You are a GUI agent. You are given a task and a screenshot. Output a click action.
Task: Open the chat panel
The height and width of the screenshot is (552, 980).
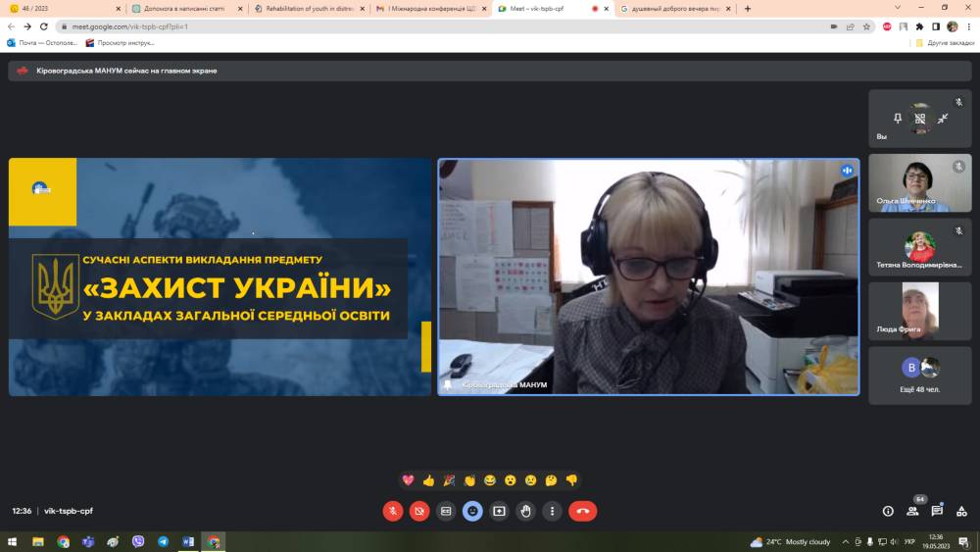937,511
